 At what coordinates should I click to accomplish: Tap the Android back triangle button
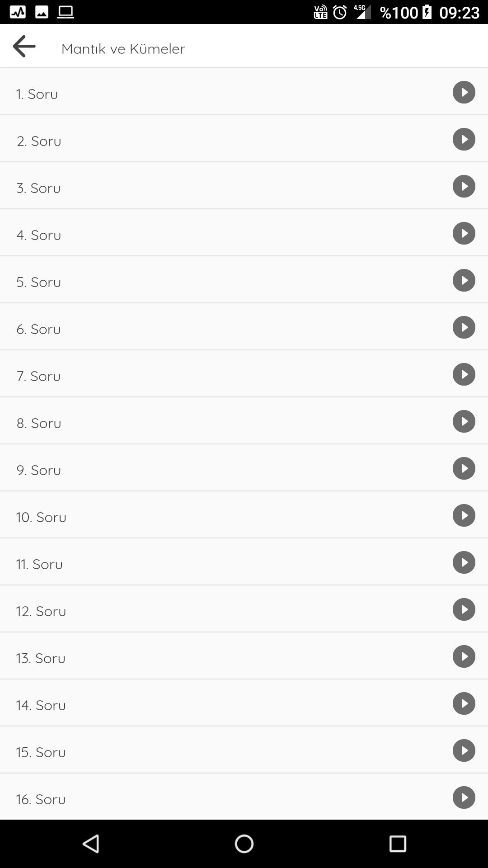point(91,844)
